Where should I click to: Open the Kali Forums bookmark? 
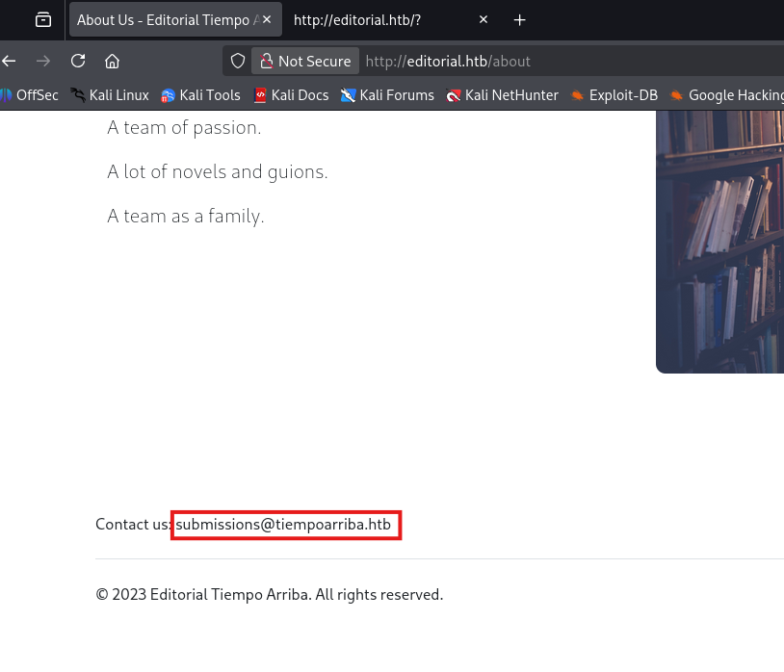pyautogui.click(x=387, y=95)
